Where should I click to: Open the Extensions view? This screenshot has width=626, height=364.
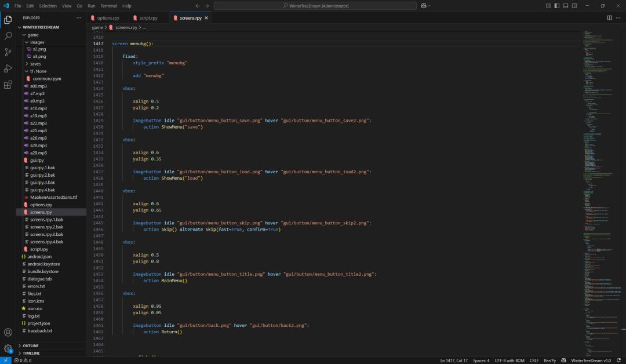click(8, 85)
